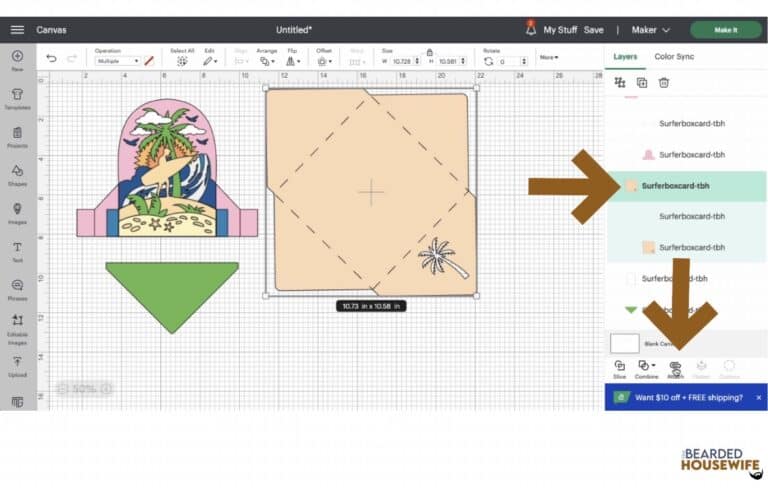Viewport: 768px width, 488px height.
Task: Switch to the Color Sync tab
Action: pos(674,57)
